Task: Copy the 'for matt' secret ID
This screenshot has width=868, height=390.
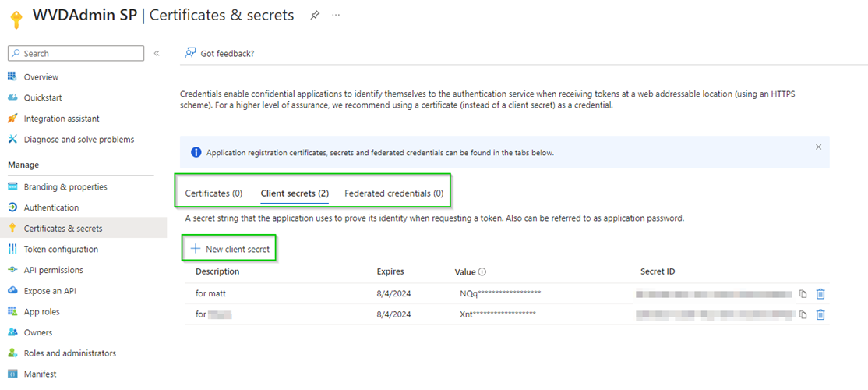Action: [803, 293]
